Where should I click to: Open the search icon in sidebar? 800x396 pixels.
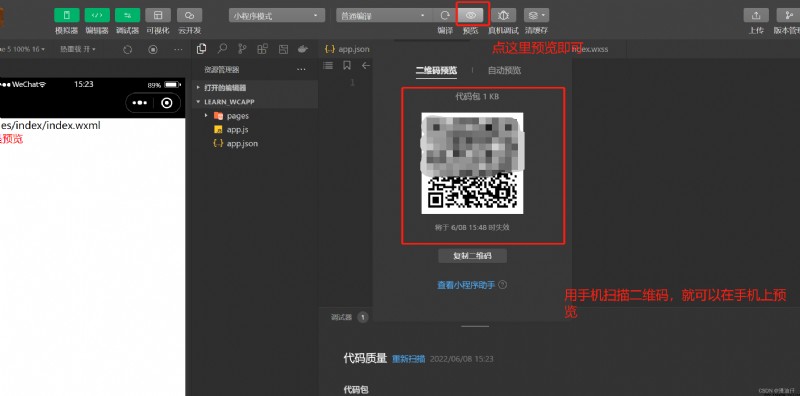pos(222,49)
